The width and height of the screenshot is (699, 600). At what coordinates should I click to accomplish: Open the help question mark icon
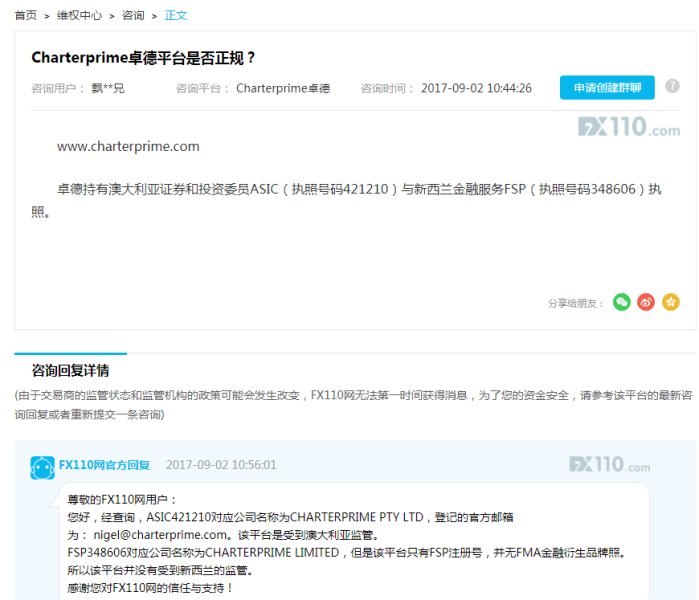tap(672, 86)
